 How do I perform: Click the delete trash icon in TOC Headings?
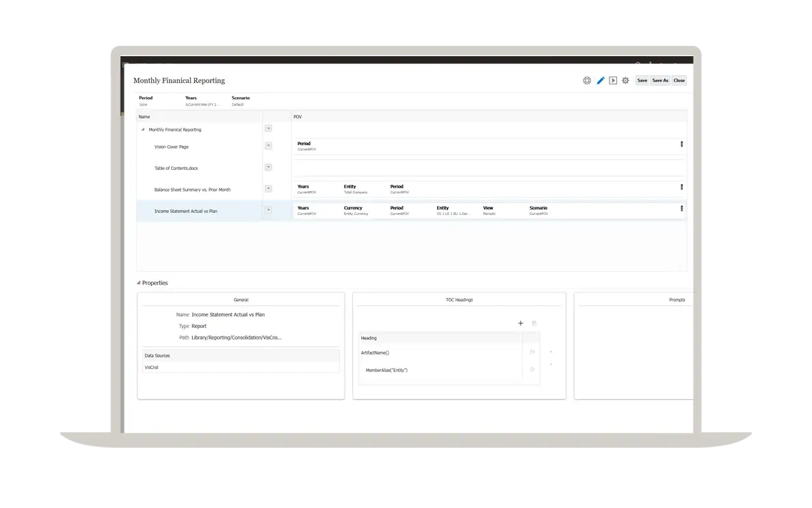534,323
